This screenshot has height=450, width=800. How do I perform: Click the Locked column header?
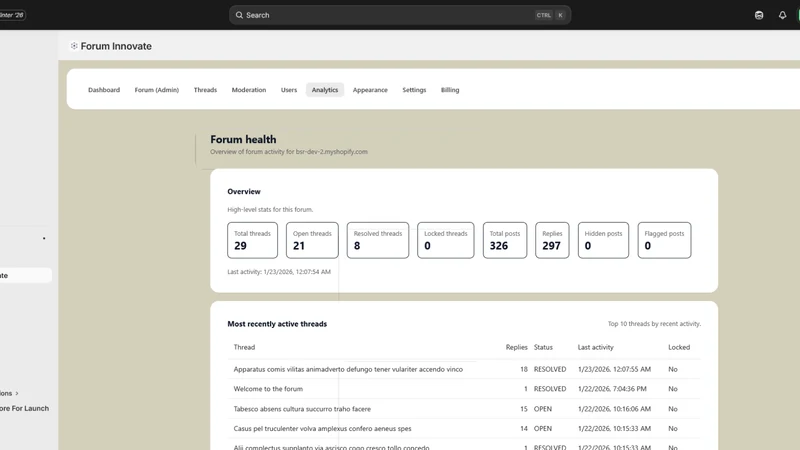pos(679,347)
